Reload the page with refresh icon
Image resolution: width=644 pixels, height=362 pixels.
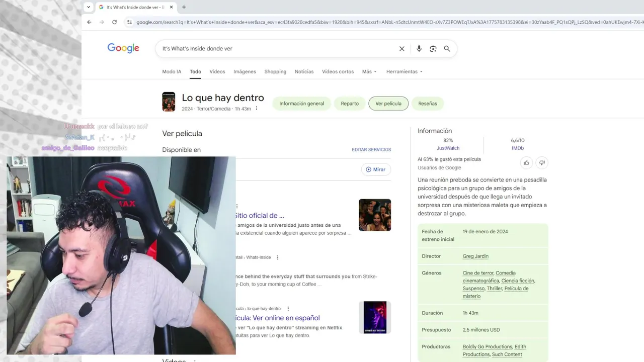(114, 22)
